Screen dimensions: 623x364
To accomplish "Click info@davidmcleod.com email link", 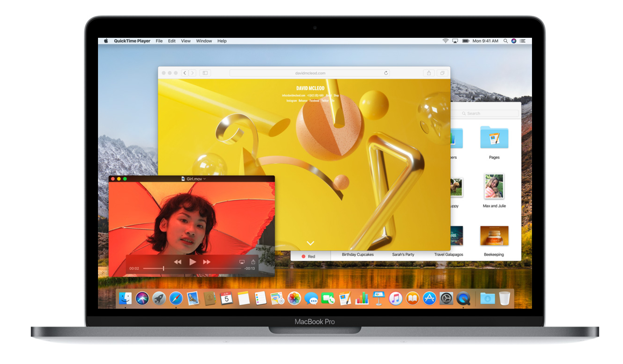I will pos(293,95).
